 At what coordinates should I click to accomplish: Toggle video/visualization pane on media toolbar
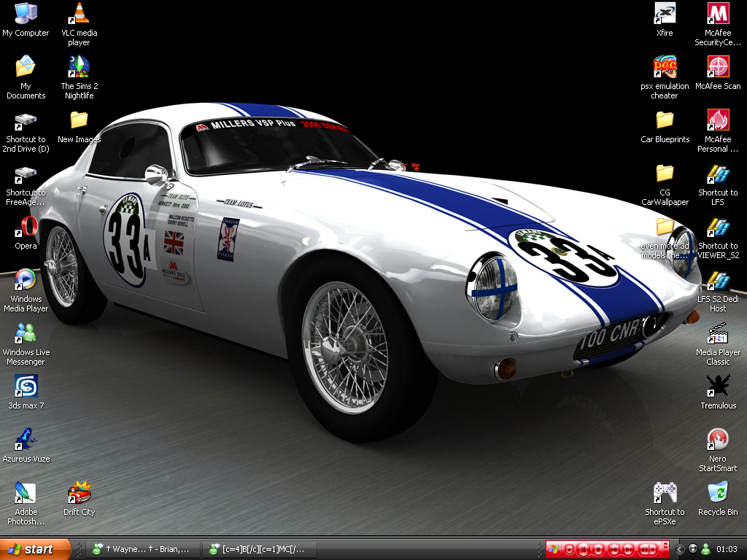[x=665, y=545]
